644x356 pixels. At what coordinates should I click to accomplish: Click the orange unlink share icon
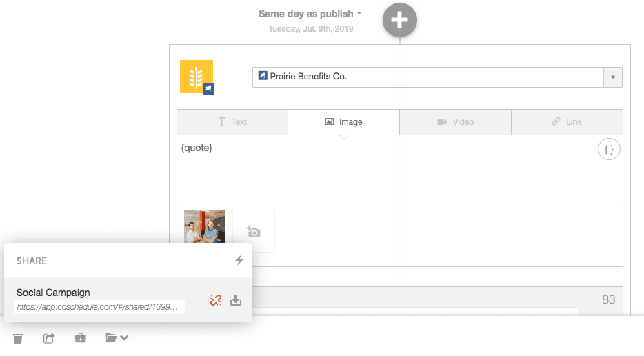tap(216, 301)
